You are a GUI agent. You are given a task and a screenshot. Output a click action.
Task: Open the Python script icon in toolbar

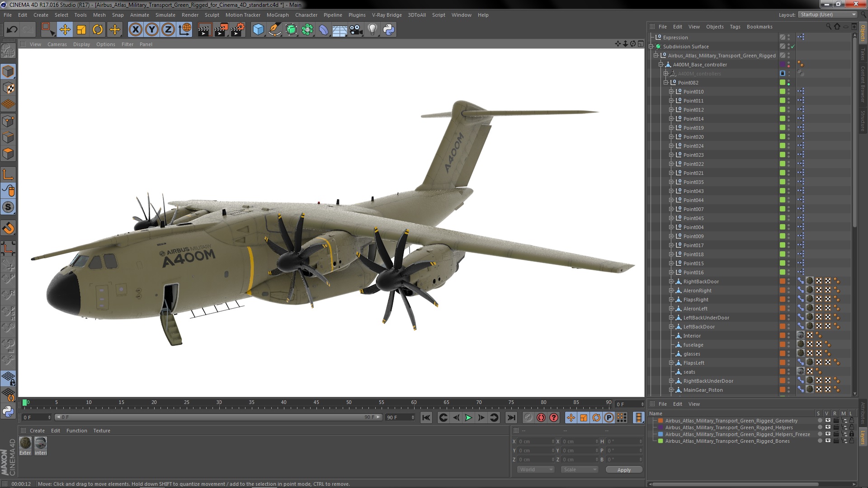point(389,30)
